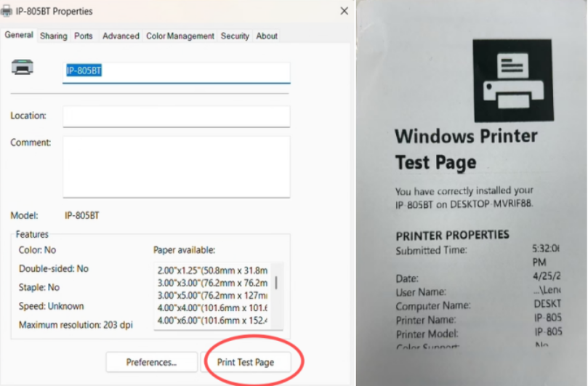588x386 pixels.
Task: Open the General tab
Action: pos(19,35)
